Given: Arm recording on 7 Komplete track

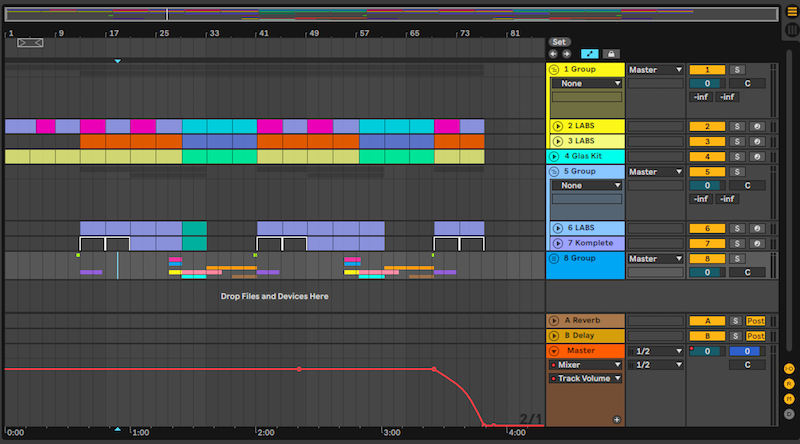Looking at the screenshot, I should pyautogui.click(x=757, y=243).
